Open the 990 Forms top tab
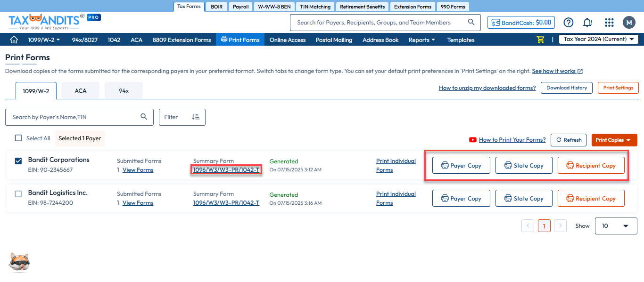The width and height of the screenshot is (644, 282). coord(453,7)
